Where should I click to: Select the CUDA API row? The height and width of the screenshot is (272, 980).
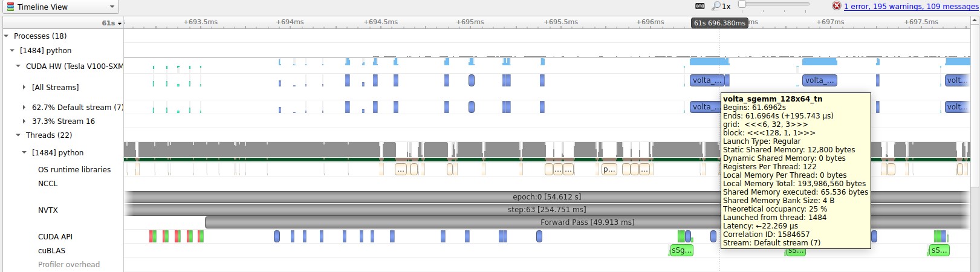pos(55,237)
